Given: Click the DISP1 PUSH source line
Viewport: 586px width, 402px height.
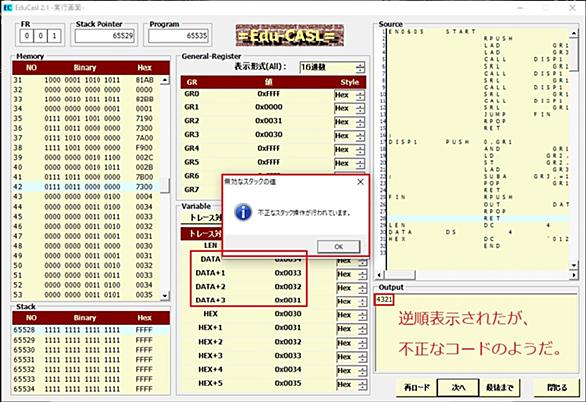Looking at the screenshot, I should click(x=479, y=142).
